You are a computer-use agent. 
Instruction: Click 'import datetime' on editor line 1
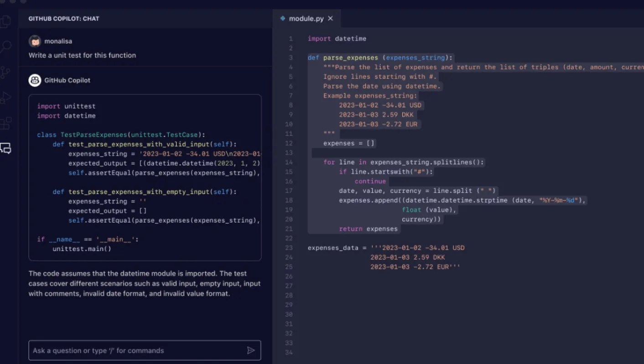click(x=337, y=39)
